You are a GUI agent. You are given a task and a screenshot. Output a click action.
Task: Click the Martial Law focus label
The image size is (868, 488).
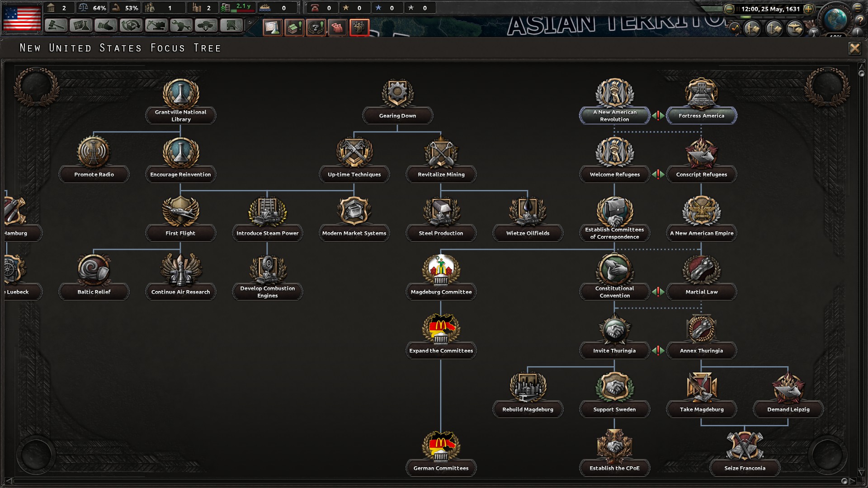click(701, 292)
